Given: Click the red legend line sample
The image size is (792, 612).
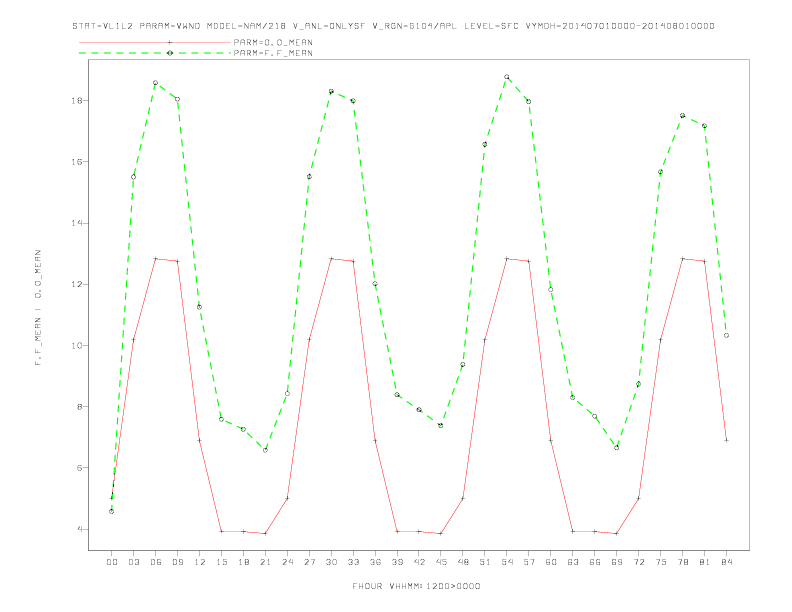Looking at the screenshot, I should [155, 42].
